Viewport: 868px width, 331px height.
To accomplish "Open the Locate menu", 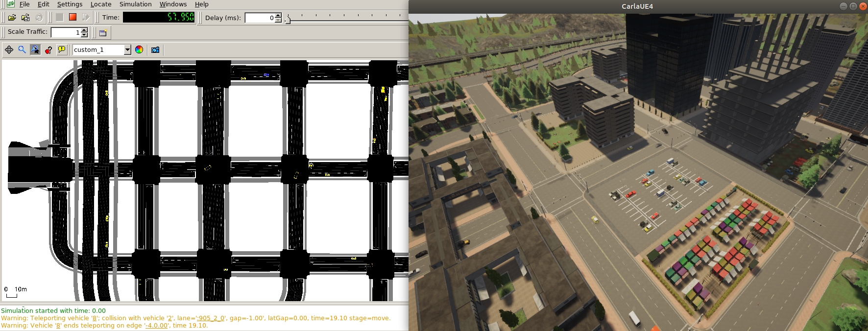I will coord(100,4).
